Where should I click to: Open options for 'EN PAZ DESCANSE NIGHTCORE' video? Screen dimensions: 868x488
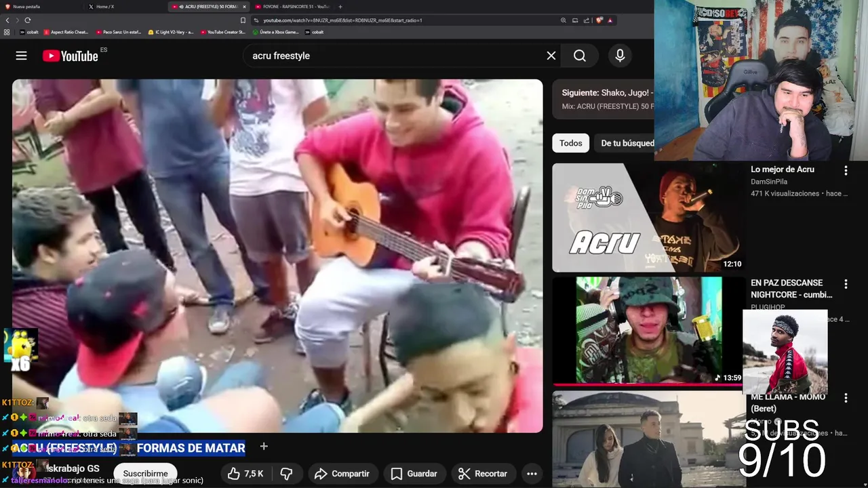pyautogui.click(x=846, y=284)
